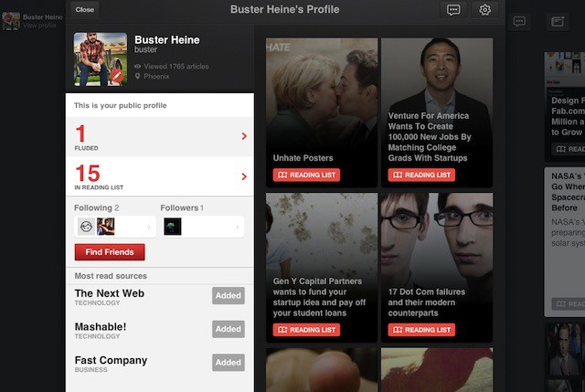
Task: Expand the Followers list chevron
Action: 238,227
